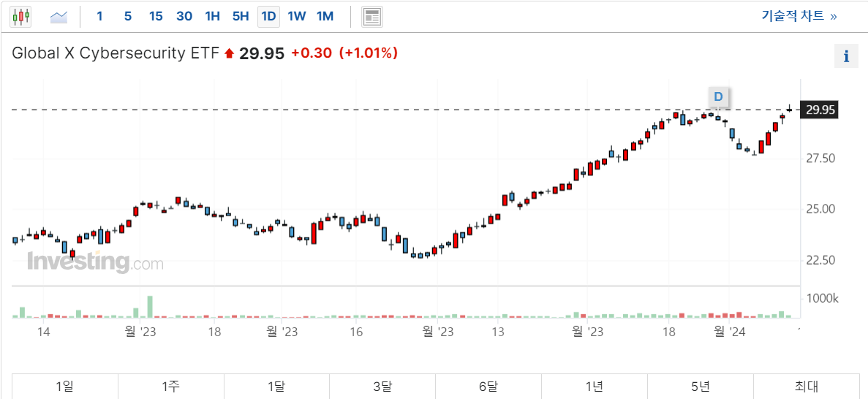Screen dimensions: 868x399
Task: Click the info 'i' icon
Action: tap(846, 56)
